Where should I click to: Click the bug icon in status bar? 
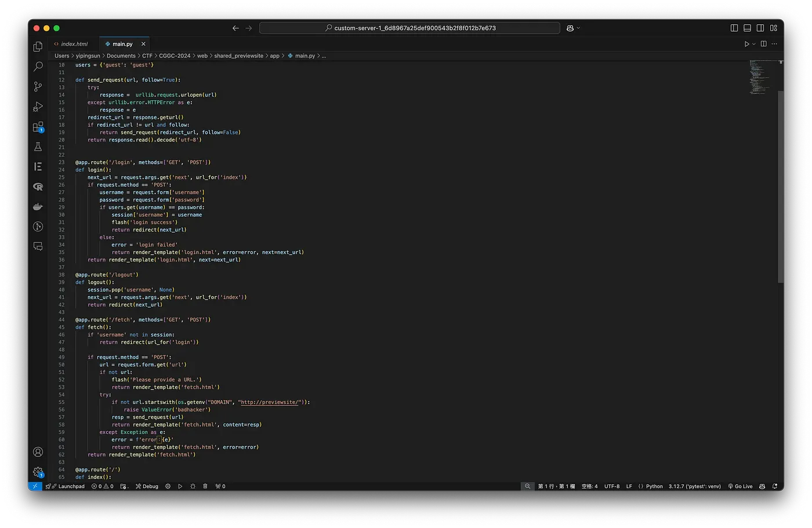click(193, 486)
